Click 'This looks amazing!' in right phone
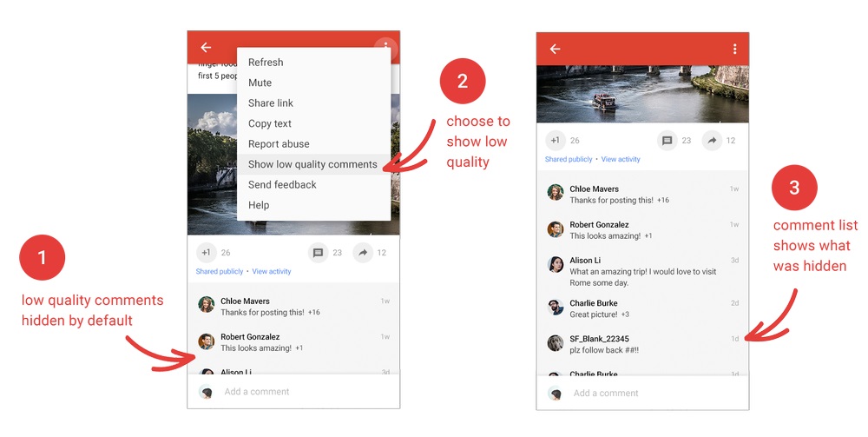This screenshot has height=437, width=868. pyautogui.click(x=605, y=236)
